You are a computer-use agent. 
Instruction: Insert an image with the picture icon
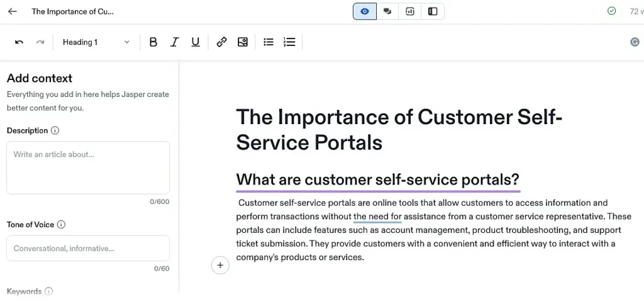click(x=243, y=42)
